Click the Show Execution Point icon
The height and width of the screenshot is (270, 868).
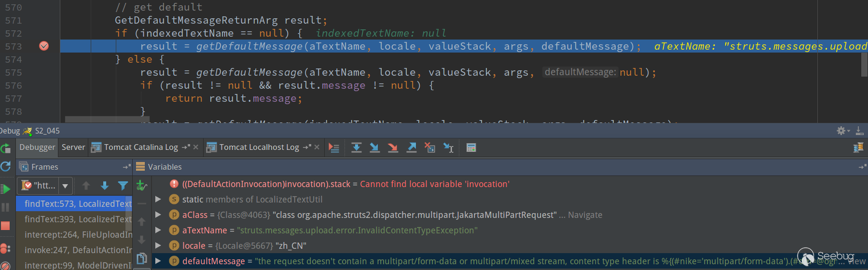pos(334,148)
